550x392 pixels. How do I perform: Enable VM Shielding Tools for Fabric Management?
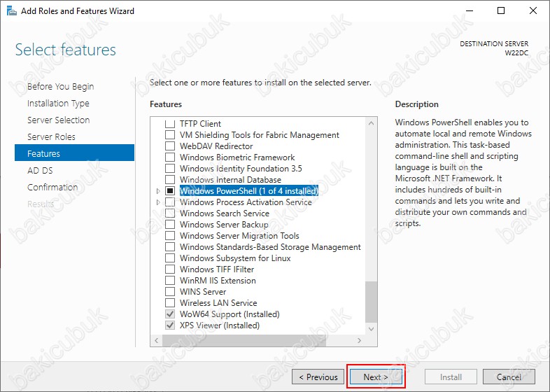pos(170,135)
